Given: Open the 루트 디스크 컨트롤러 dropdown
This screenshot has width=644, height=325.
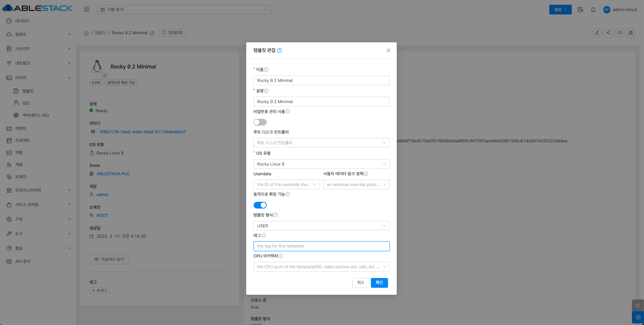Looking at the screenshot, I should click(x=321, y=143).
